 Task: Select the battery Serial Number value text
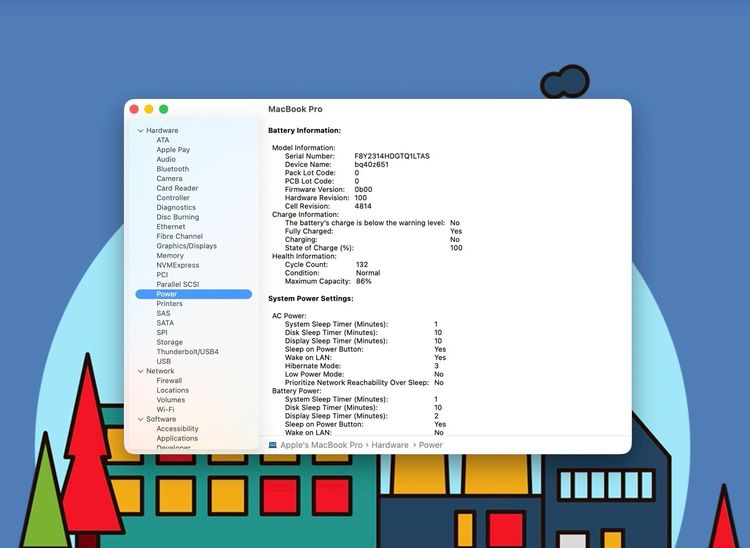tap(392, 156)
